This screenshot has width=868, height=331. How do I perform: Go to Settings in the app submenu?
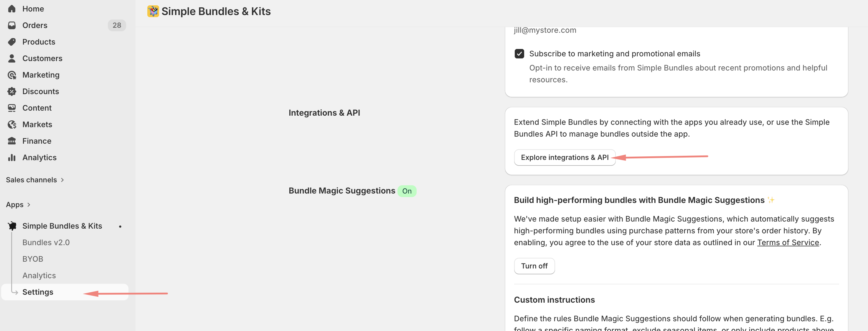click(x=38, y=292)
